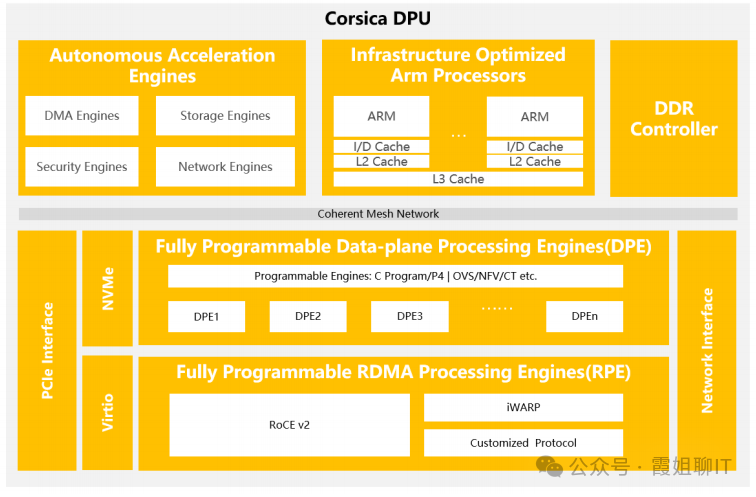The height and width of the screenshot is (497, 756).
Task: Click the Infrastructure Optimized Arm Processors heading
Action: click(458, 65)
